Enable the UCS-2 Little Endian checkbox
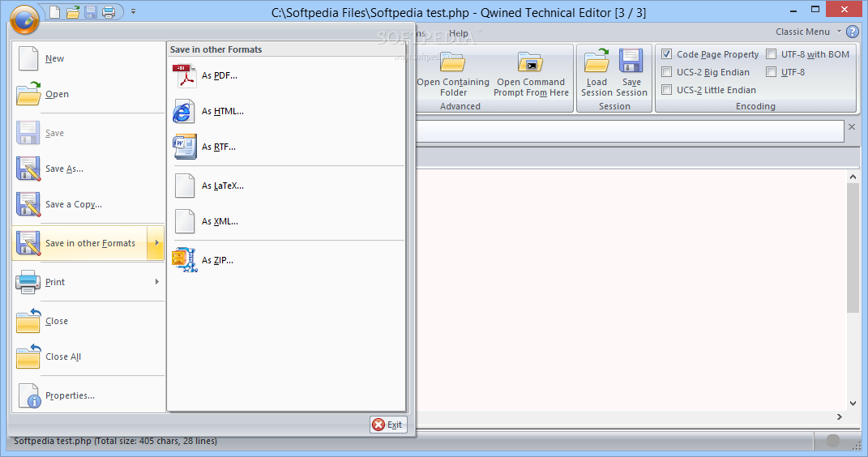 click(x=666, y=90)
